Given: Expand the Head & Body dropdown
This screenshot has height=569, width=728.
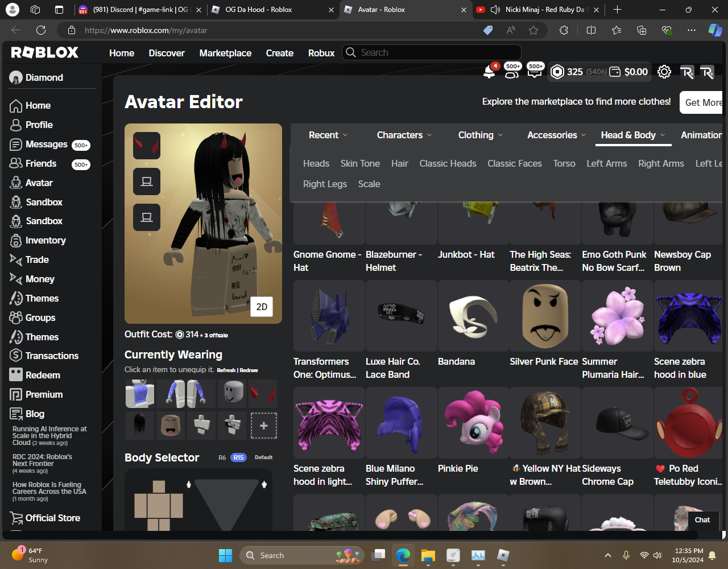Looking at the screenshot, I should coord(633,135).
